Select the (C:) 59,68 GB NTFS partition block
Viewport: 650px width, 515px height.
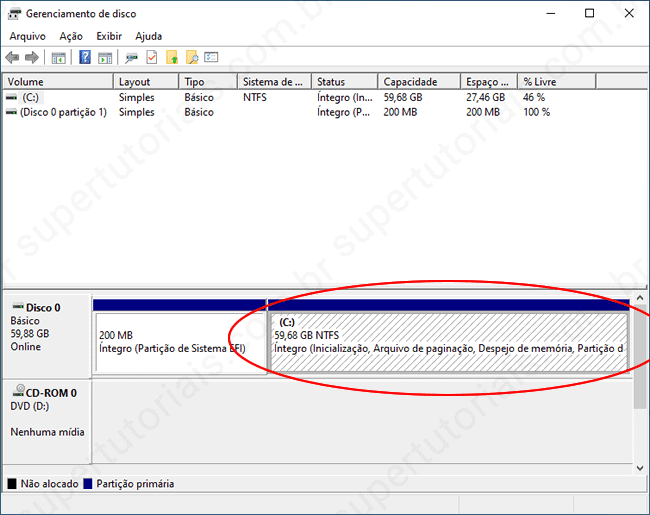(448, 342)
